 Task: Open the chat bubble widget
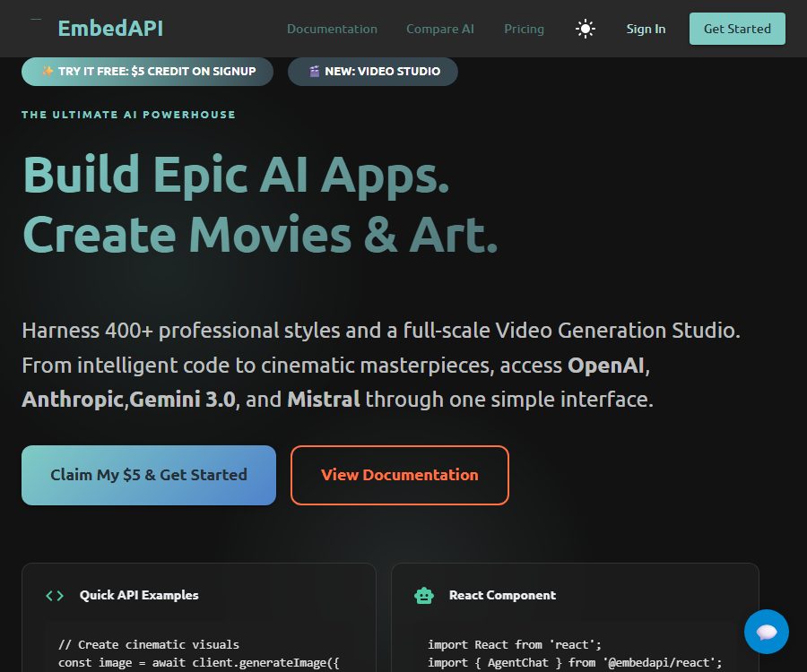[x=767, y=632]
